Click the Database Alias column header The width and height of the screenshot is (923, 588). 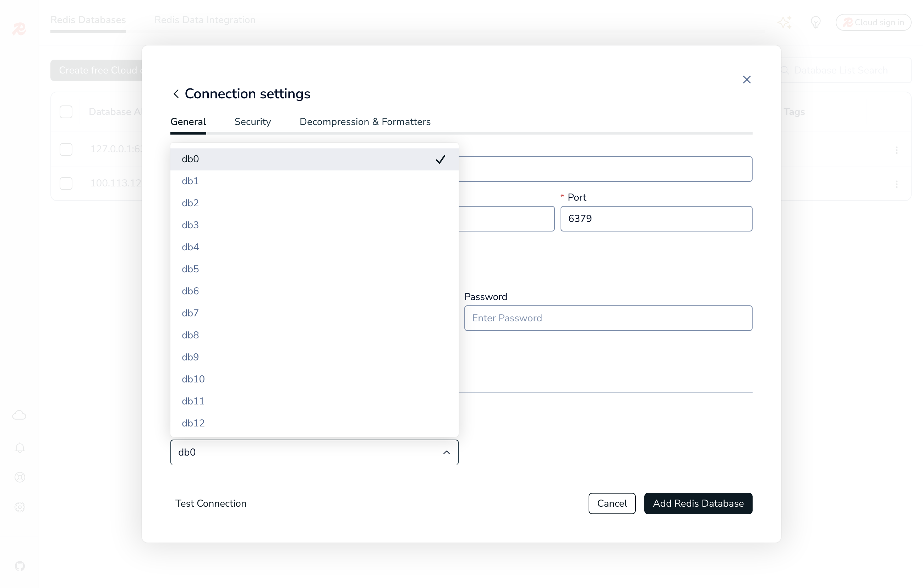point(115,112)
